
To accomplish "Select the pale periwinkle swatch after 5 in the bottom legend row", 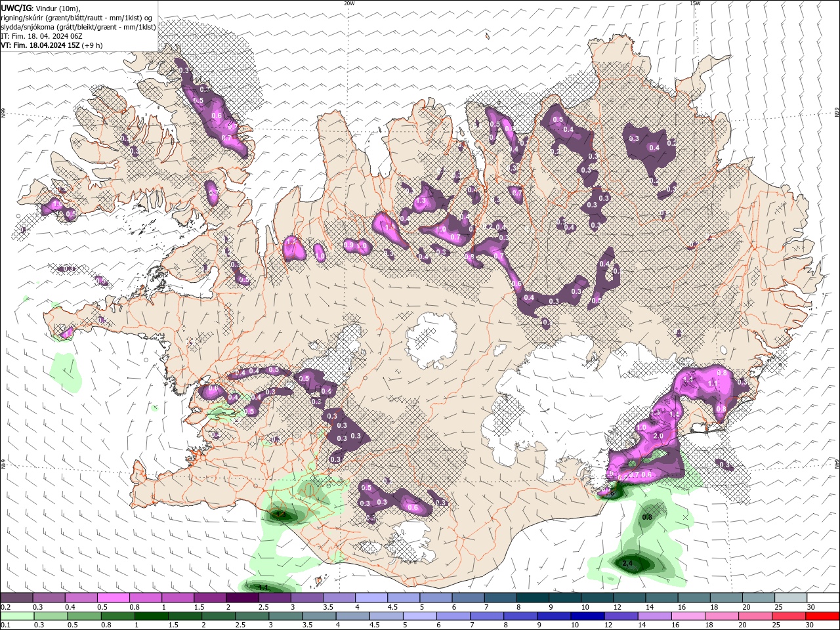I will tap(419, 616).
